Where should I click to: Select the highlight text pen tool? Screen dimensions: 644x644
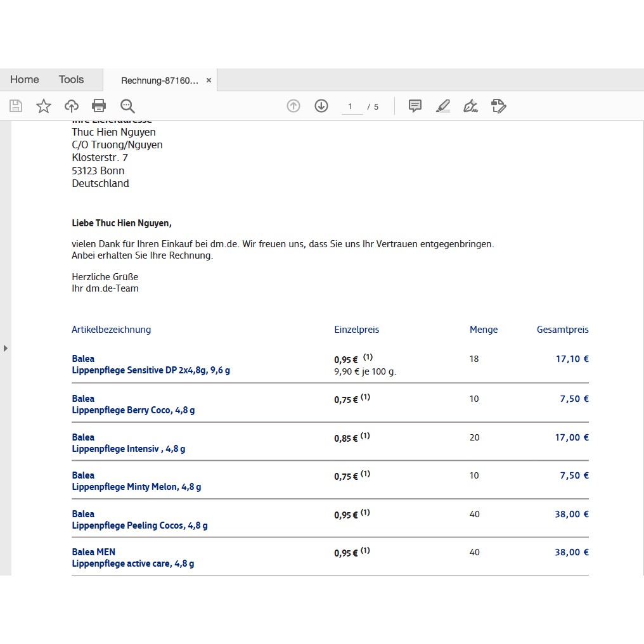tap(443, 106)
